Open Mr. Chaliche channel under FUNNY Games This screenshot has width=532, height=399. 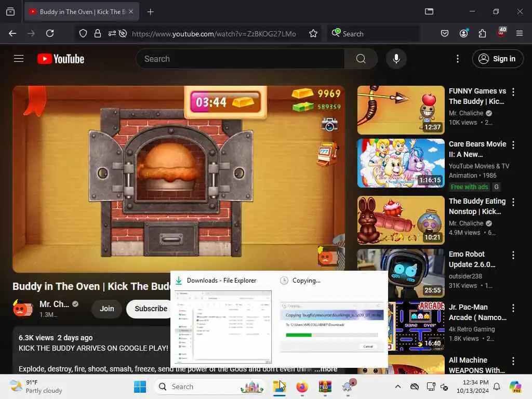click(466, 113)
